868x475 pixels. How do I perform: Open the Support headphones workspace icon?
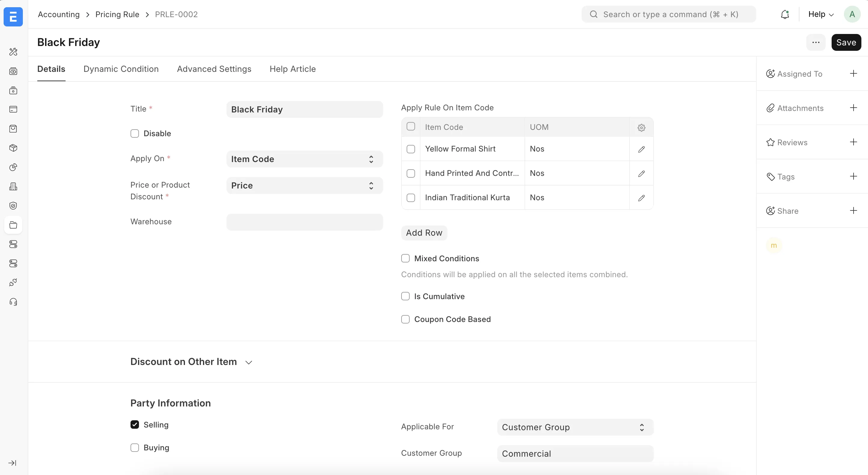(14, 302)
